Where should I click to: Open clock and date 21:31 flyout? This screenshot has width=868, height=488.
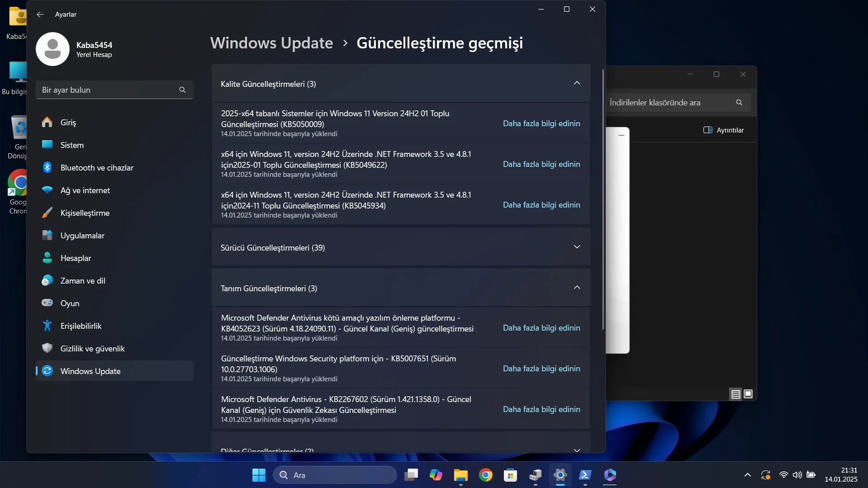(841, 475)
